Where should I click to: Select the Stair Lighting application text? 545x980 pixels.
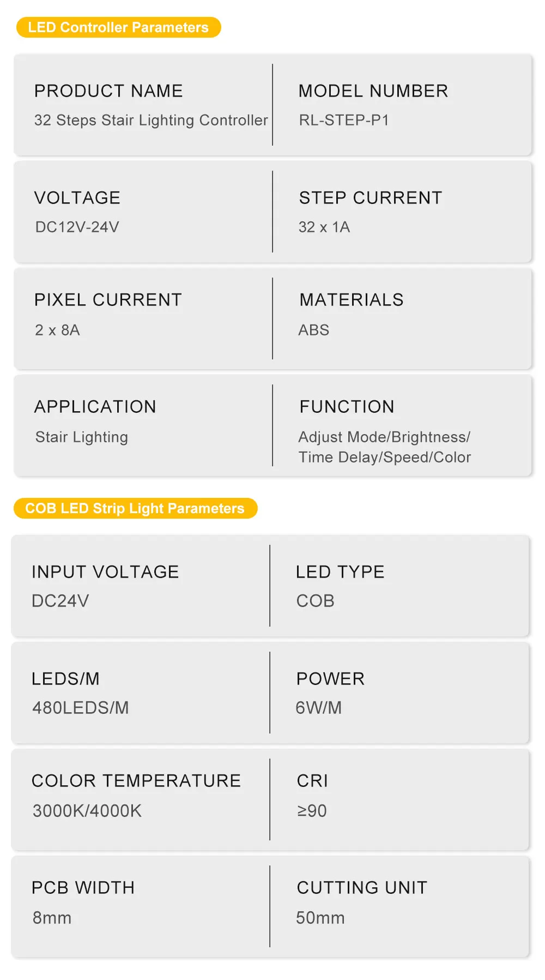pyautogui.click(x=82, y=437)
